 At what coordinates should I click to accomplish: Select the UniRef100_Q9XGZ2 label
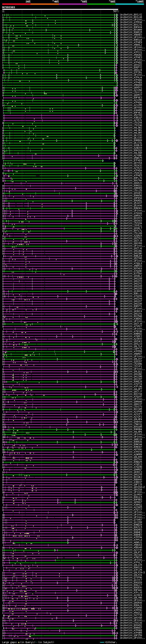(131, 65)
